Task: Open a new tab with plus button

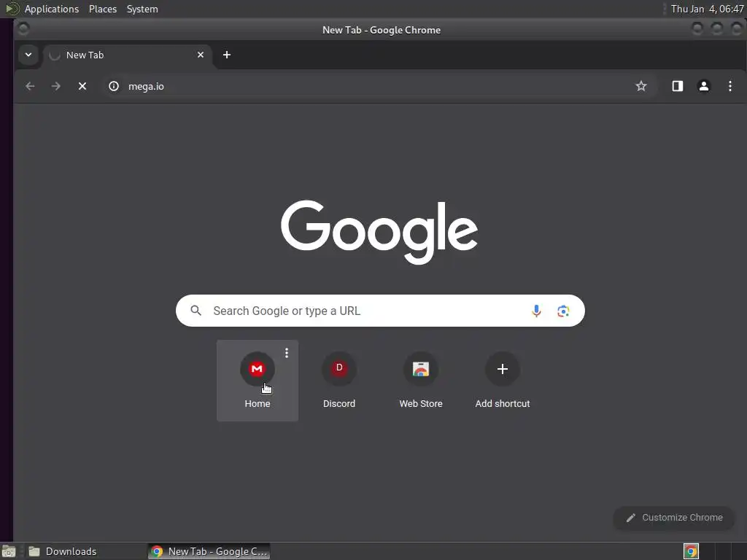Action: 227,55
